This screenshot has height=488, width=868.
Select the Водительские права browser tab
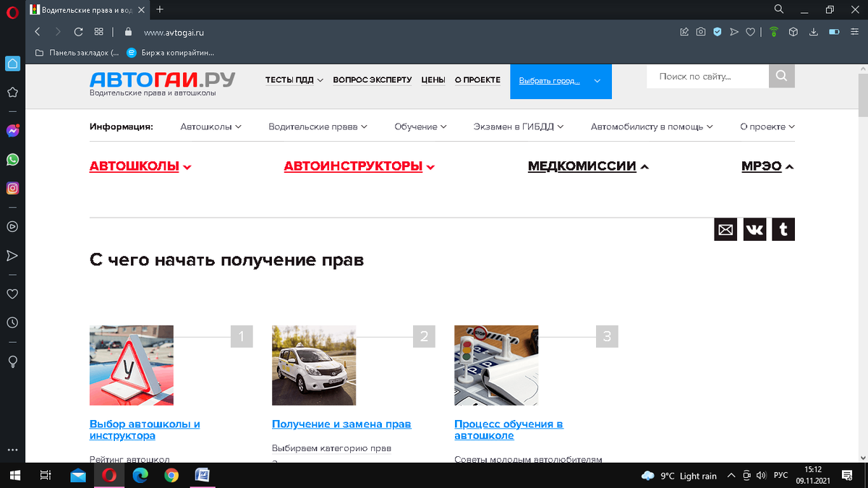(x=88, y=10)
